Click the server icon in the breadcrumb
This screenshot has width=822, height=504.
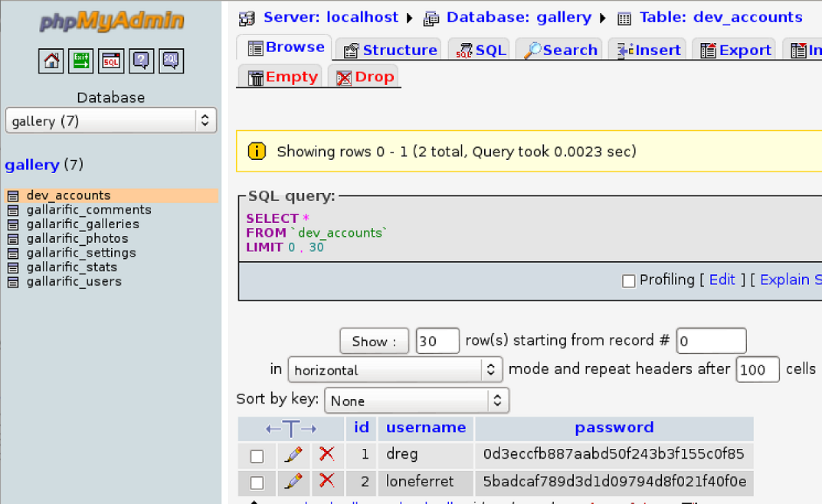point(247,18)
